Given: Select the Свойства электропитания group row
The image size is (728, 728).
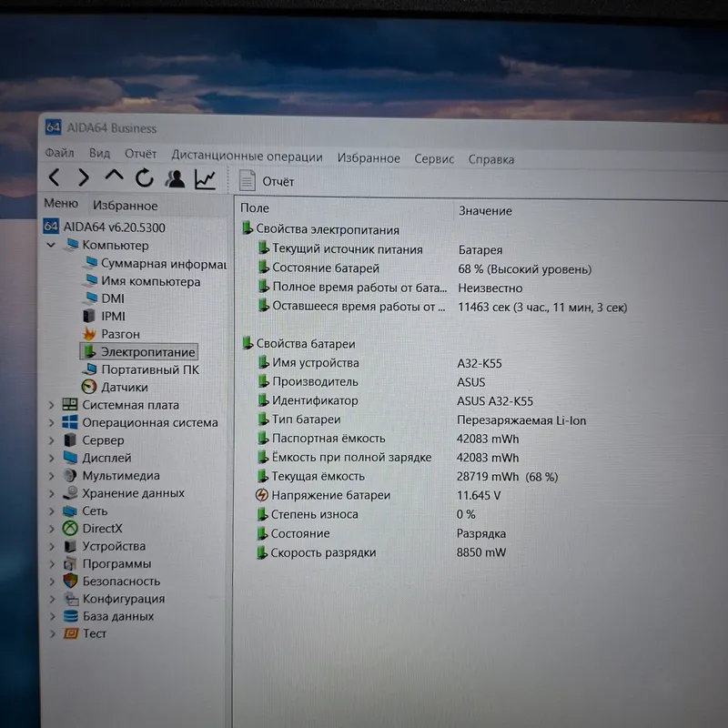Looking at the screenshot, I should coord(320,229).
